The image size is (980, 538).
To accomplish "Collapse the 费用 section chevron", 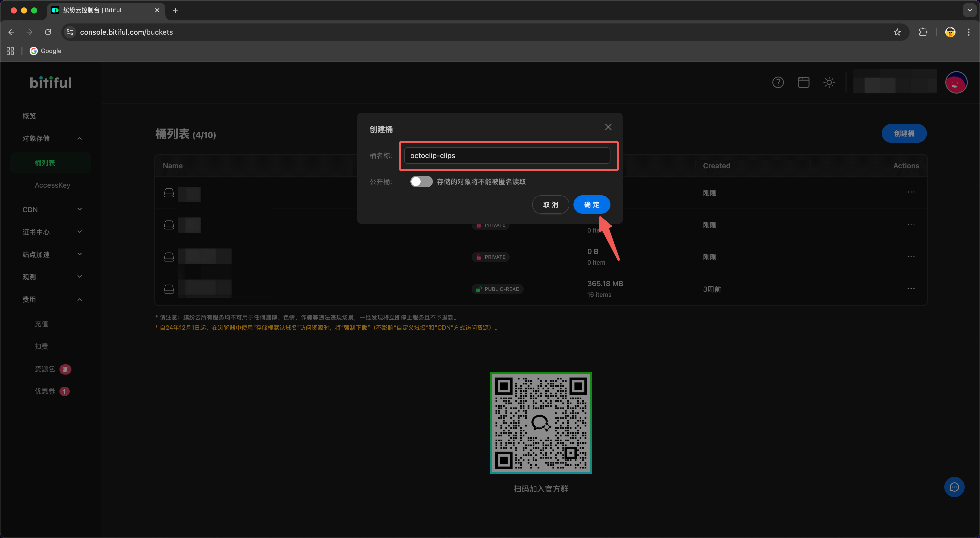I will [x=80, y=300].
